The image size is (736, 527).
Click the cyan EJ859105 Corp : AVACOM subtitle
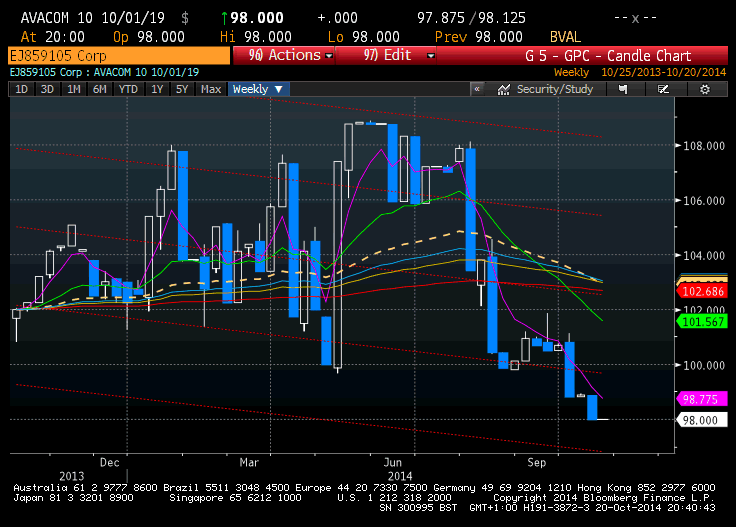point(104,72)
